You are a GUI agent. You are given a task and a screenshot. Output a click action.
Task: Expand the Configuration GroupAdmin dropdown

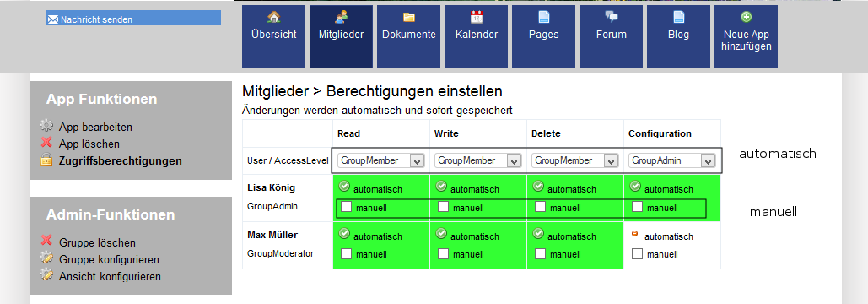coord(672,160)
